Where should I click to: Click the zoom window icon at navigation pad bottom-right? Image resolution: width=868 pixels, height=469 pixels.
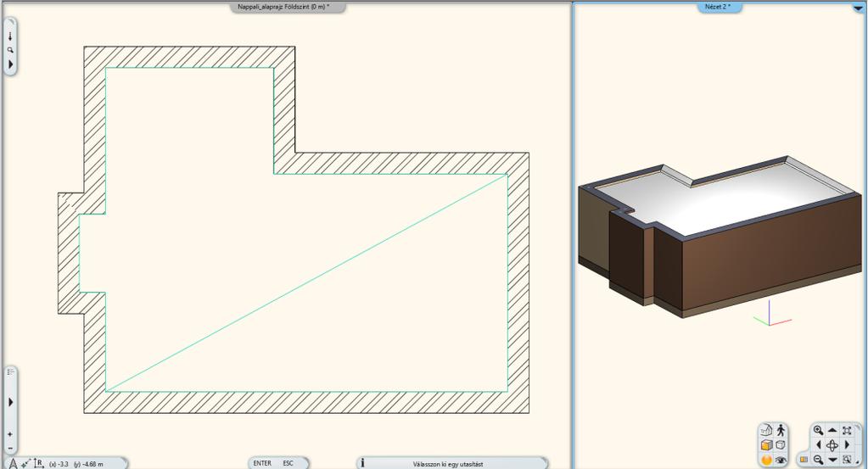pyautogui.click(x=847, y=460)
